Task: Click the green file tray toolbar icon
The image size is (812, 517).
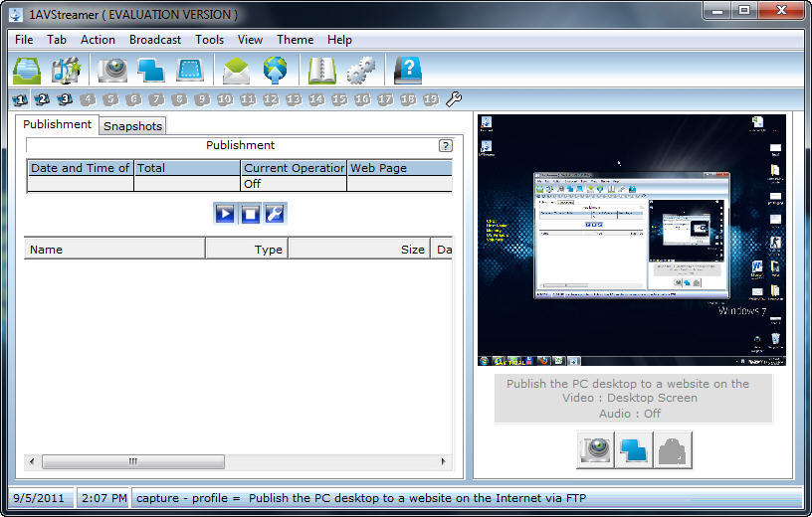Action: (x=27, y=70)
